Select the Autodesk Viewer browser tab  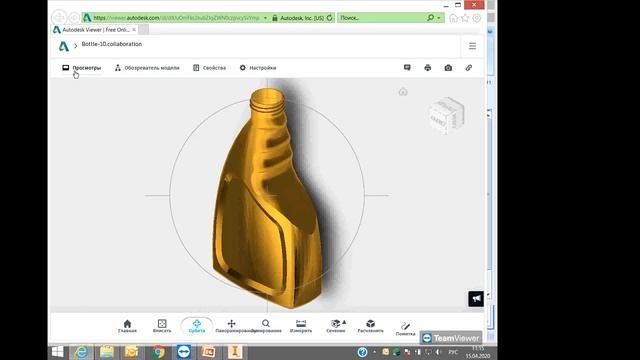click(95, 30)
